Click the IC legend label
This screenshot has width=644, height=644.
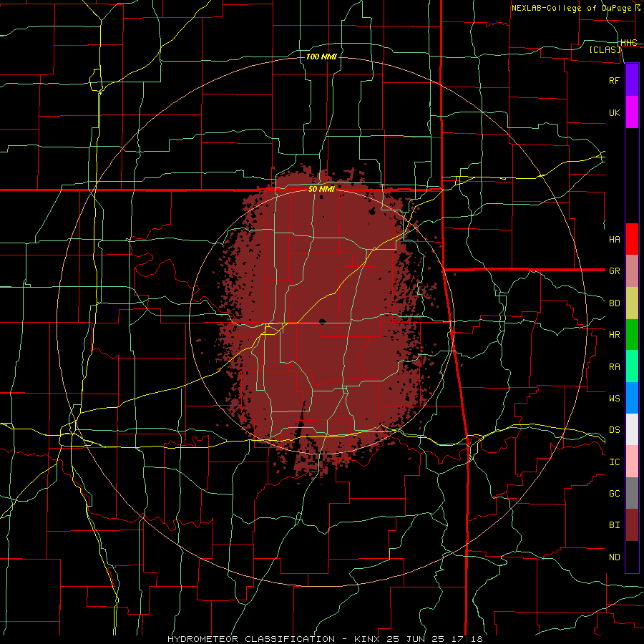615,462
